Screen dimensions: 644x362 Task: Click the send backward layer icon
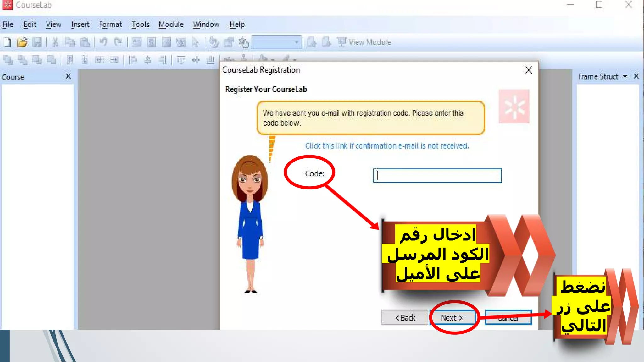pos(52,60)
